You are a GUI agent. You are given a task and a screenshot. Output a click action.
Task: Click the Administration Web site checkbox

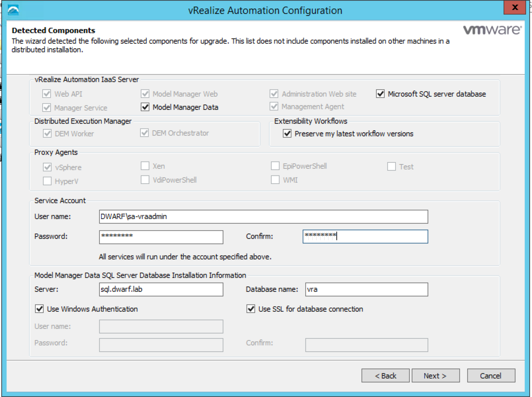click(x=274, y=94)
